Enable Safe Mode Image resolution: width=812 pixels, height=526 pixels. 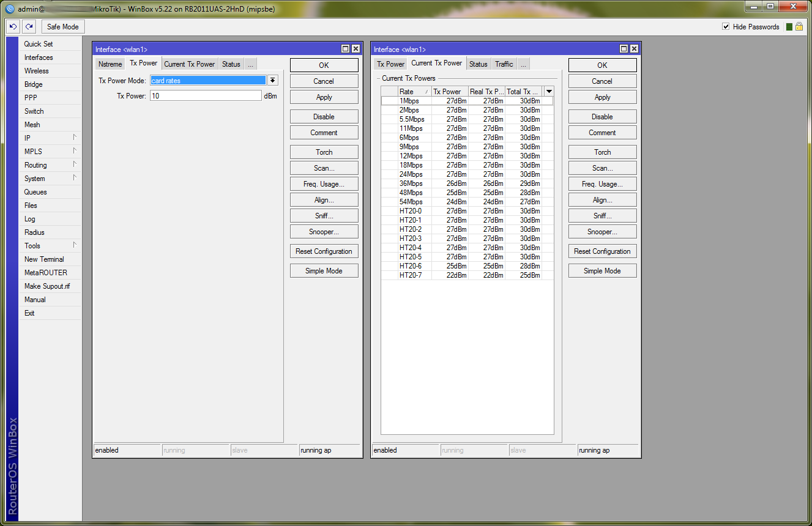coord(63,27)
